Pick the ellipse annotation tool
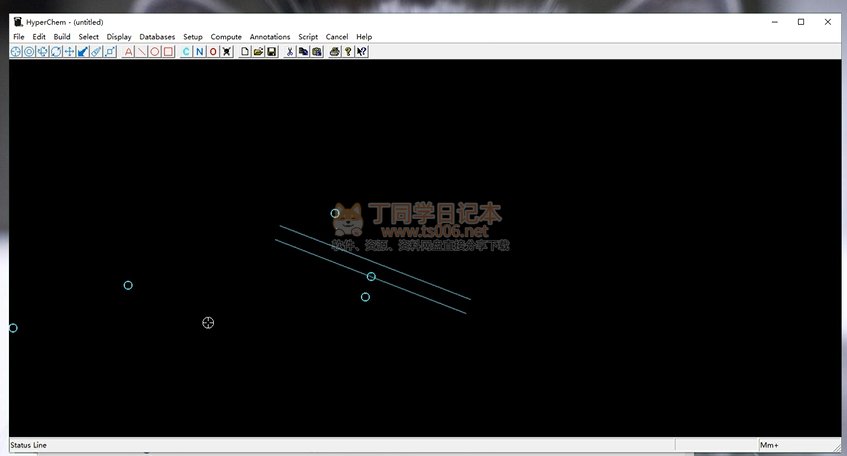Image resolution: width=847 pixels, height=456 pixels. tap(155, 52)
